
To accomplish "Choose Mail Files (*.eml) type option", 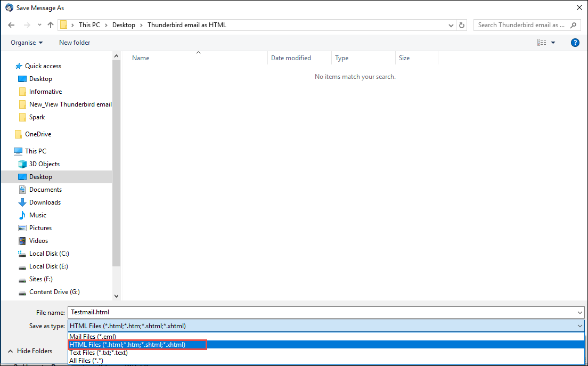I will coord(93,337).
